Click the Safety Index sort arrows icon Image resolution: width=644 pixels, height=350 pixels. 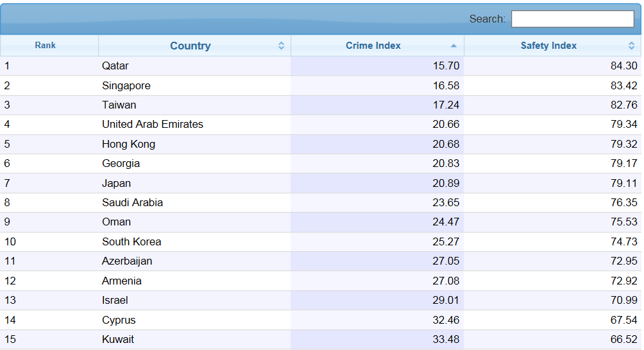pyautogui.click(x=631, y=46)
